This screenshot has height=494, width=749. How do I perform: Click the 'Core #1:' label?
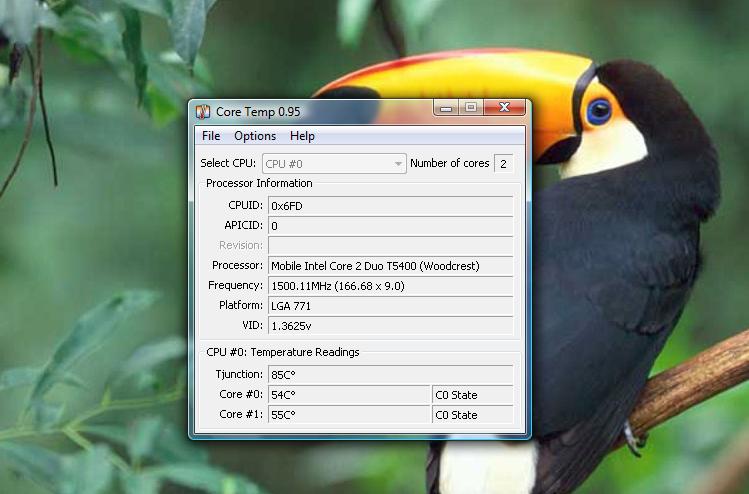point(241,414)
